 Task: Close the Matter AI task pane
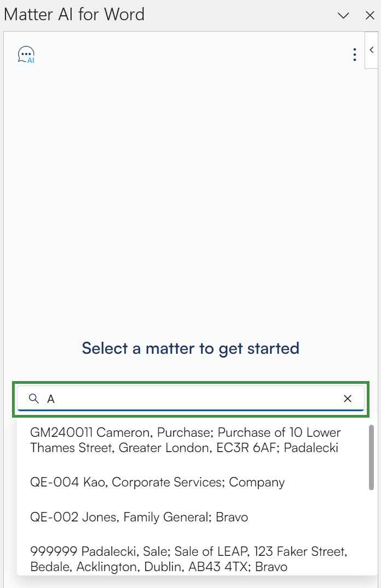coord(370,15)
